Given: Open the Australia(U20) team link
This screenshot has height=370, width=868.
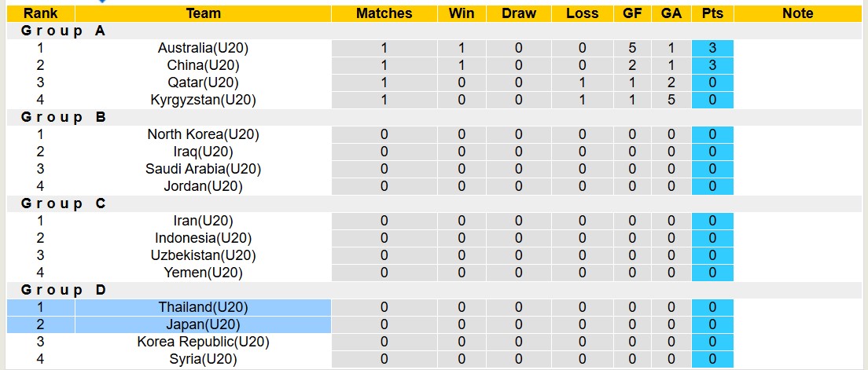Looking at the screenshot, I should pos(203,48).
